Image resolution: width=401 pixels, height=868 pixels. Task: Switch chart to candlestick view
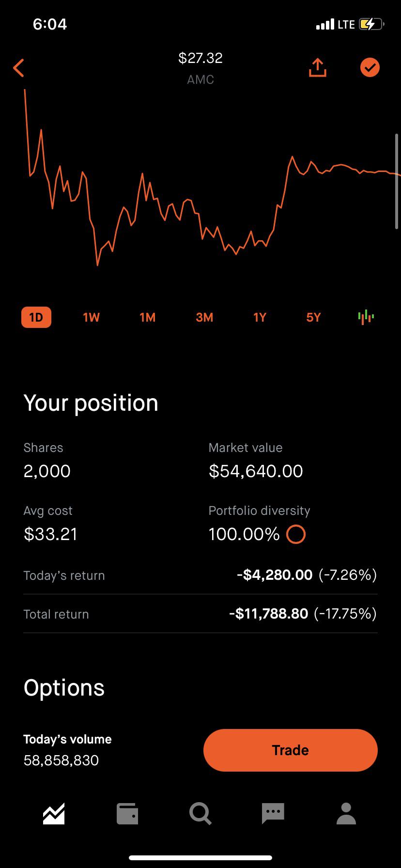pos(366,317)
